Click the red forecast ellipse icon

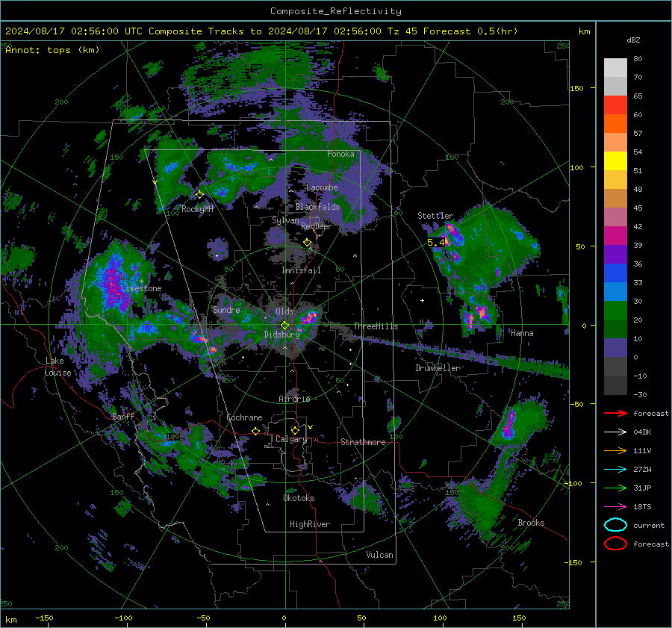pyautogui.click(x=615, y=544)
